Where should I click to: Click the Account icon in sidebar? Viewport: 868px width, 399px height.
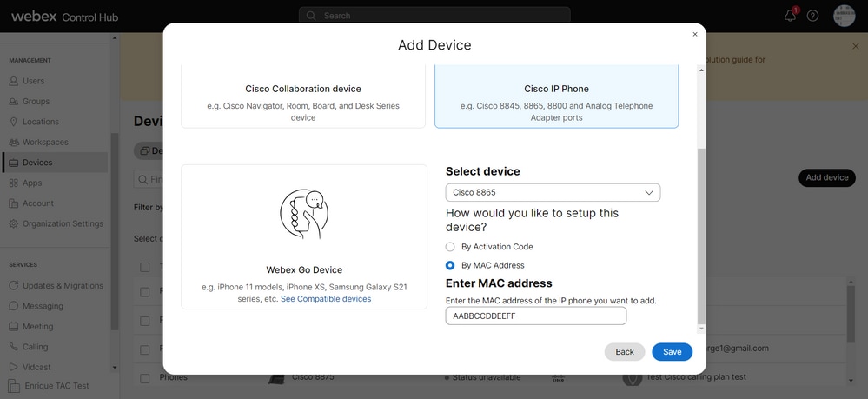[14, 203]
